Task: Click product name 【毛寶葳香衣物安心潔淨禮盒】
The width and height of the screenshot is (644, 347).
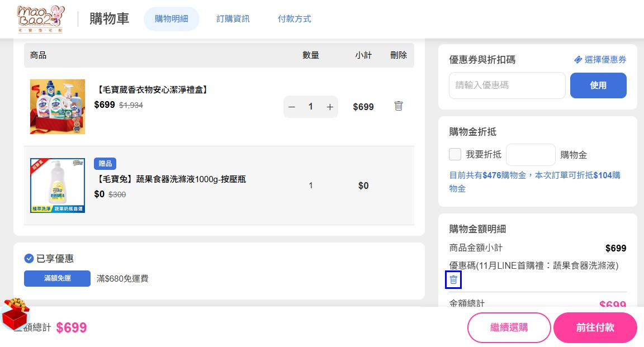Action: pos(152,89)
